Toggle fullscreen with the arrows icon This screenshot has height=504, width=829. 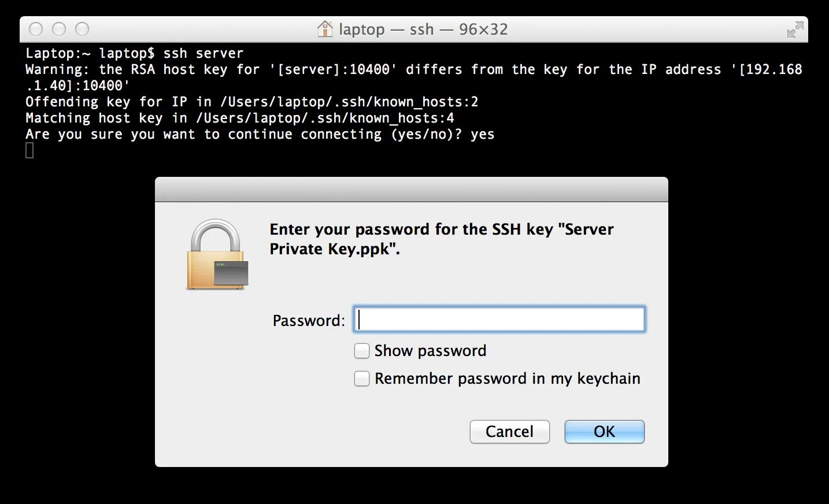(795, 29)
